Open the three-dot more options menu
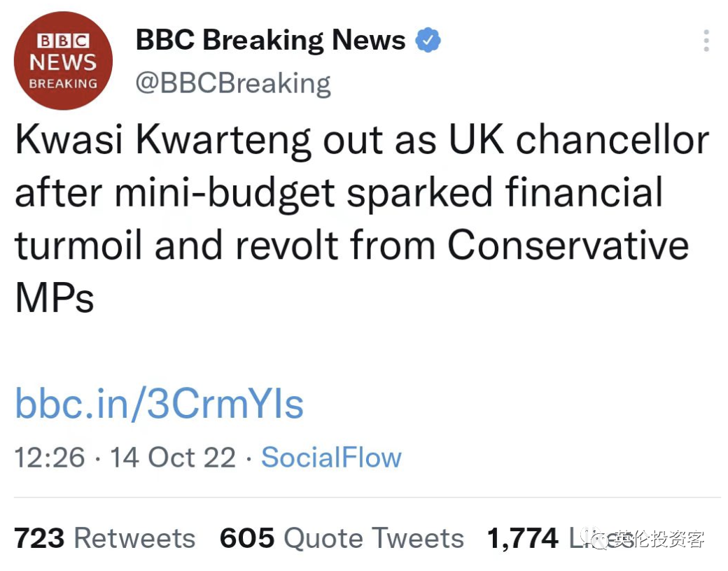The image size is (728, 571). (x=706, y=41)
